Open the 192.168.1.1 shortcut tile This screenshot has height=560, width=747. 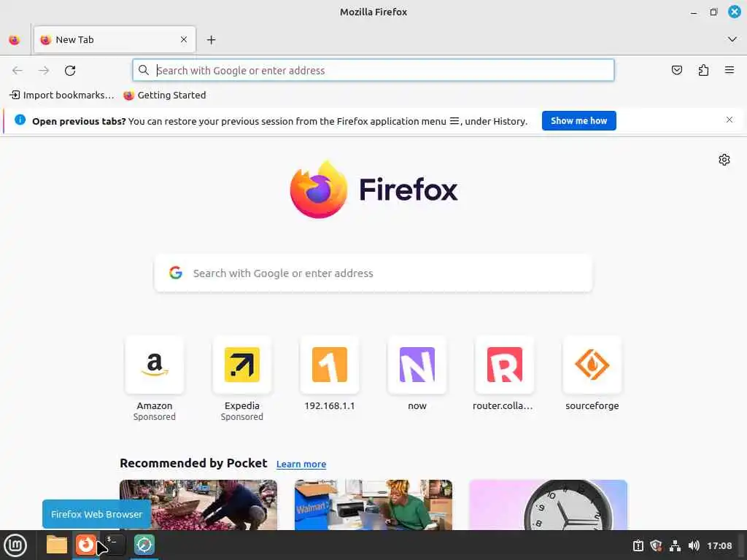pos(330,374)
